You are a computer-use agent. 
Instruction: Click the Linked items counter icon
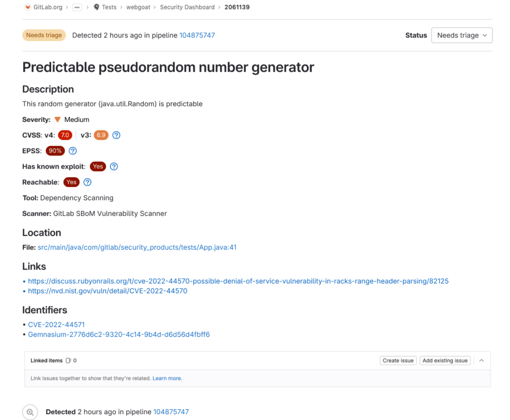[x=69, y=360]
